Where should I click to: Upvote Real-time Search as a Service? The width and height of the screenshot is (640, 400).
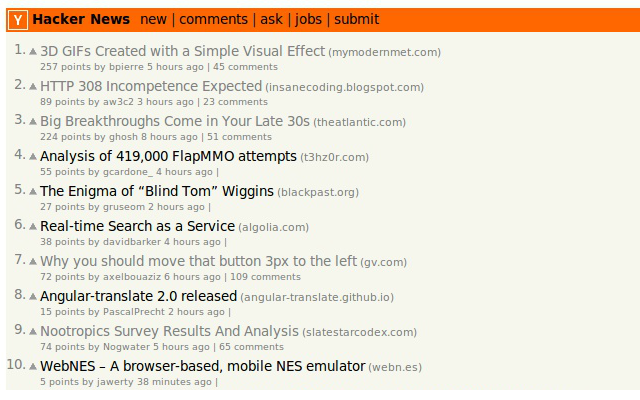(x=33, y=227)
